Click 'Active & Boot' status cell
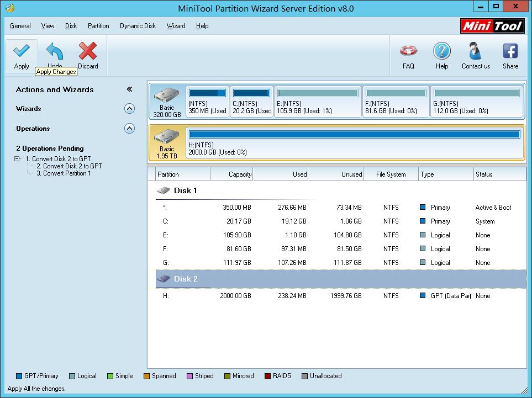This screenshot has width=532, height=398. tap(493, 208)
